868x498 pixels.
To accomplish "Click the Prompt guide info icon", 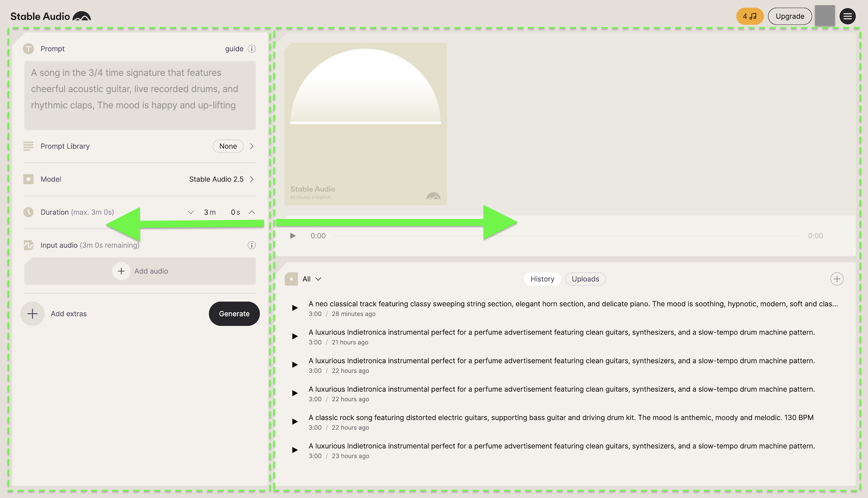I will coord(252,49).
